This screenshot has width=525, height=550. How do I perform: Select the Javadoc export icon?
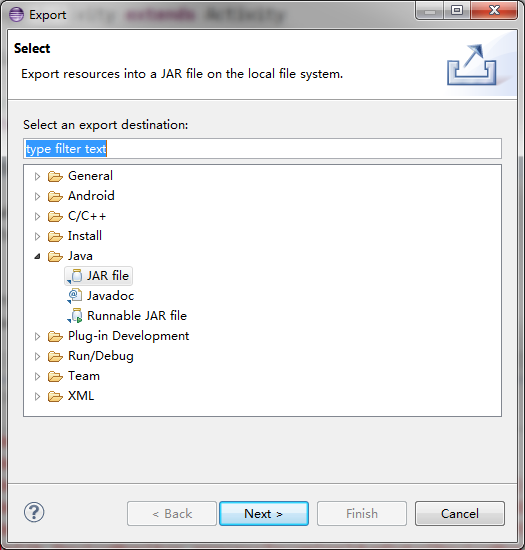pos(75,296)
